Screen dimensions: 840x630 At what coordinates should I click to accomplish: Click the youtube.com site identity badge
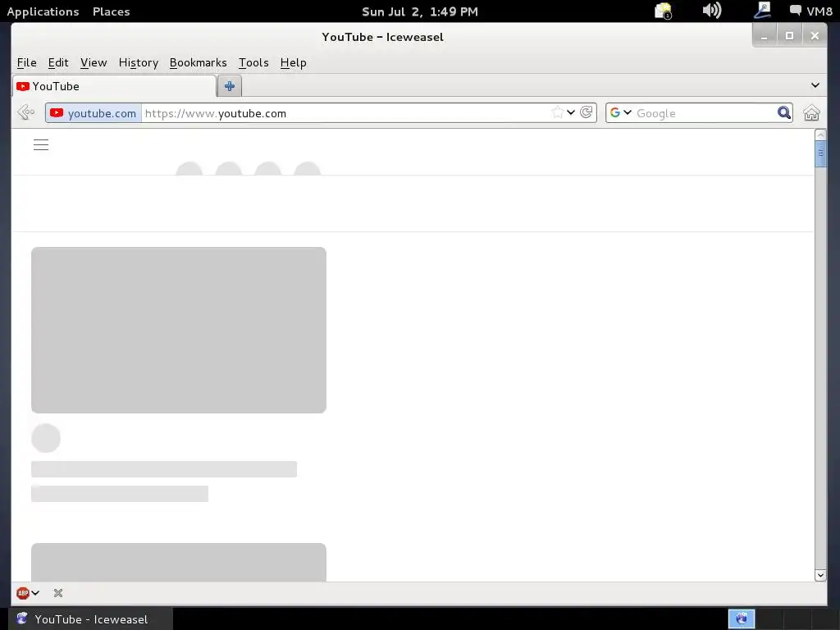94,113
